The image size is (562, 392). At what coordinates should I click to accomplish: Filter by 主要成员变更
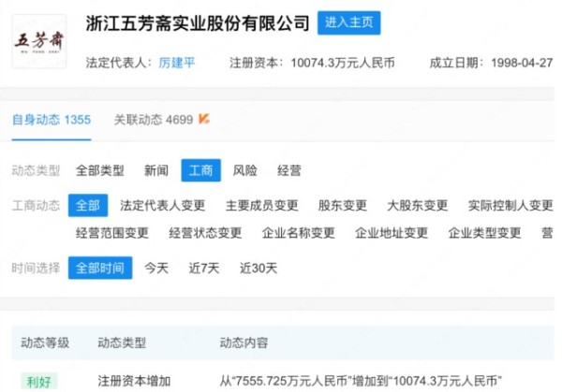click(261, 206)
